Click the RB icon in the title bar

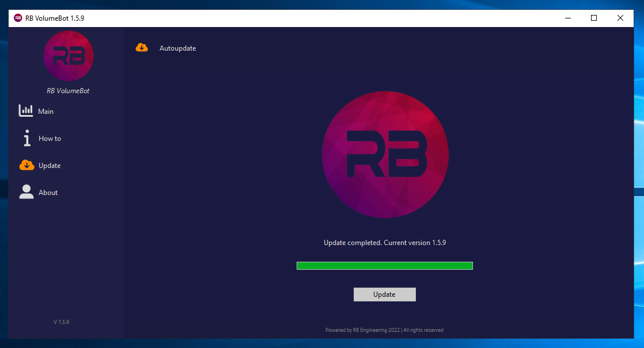(17, 18)
